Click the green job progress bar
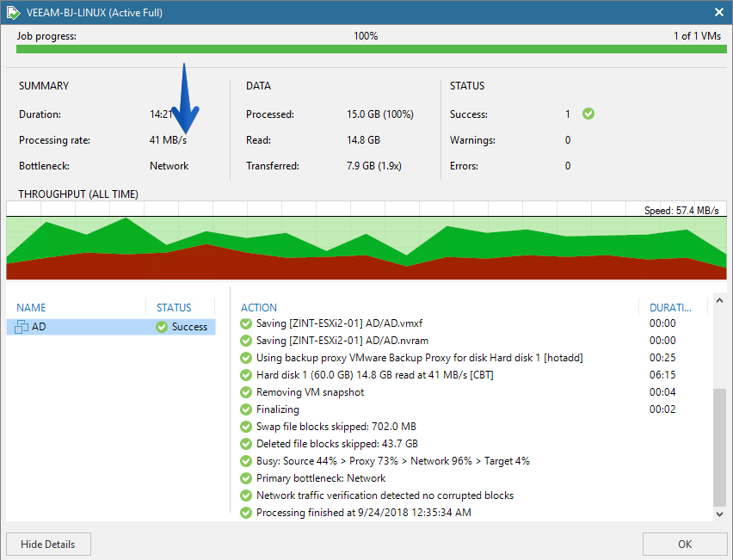This screenshot has width=733, height=560. [x=371, y=49]
